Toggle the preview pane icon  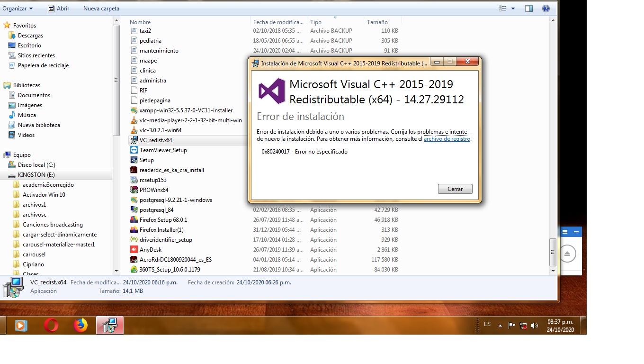(x=529, y=9)
